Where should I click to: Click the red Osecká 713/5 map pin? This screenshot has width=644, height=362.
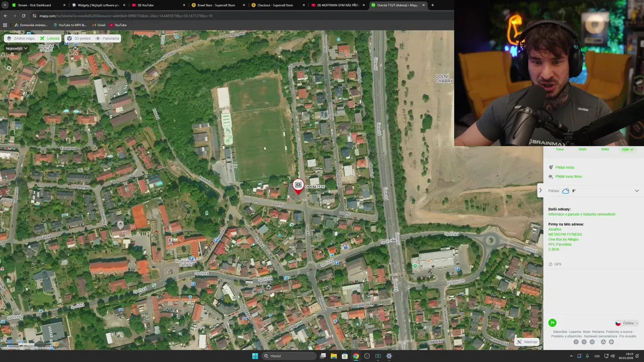298,187
